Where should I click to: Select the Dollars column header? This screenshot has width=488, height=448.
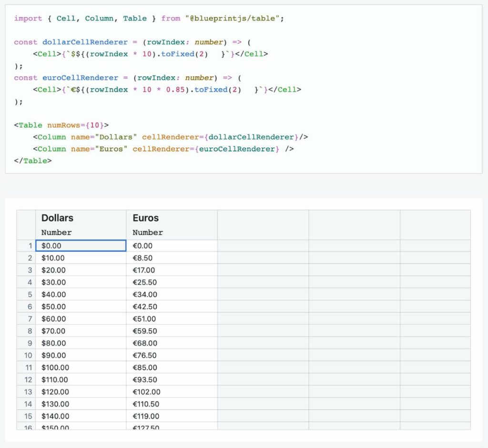[x=81, y=225]
